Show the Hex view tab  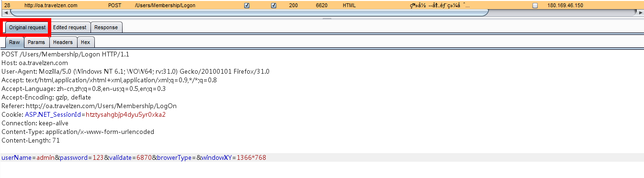coord(85,42)
